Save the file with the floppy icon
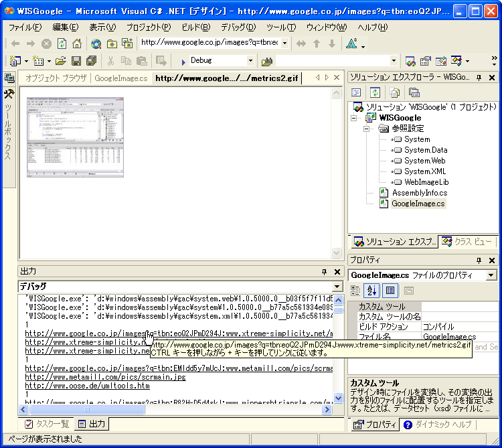 (76, 60)
